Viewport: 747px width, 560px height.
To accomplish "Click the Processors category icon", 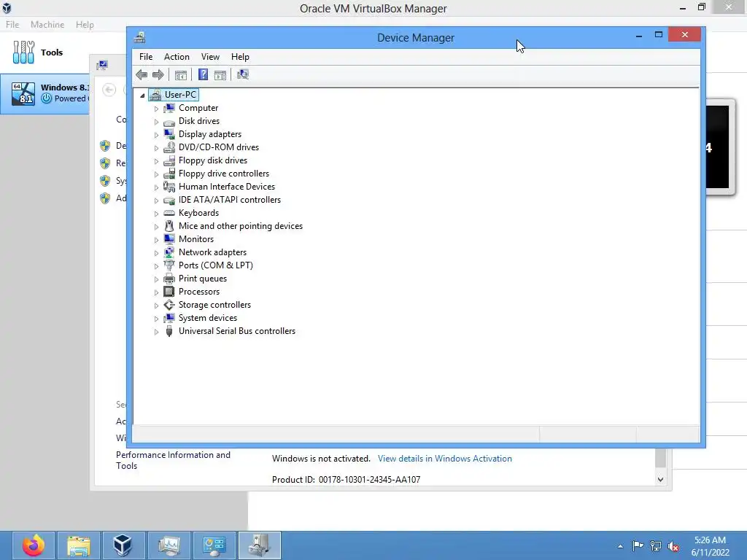I will 169,292.
